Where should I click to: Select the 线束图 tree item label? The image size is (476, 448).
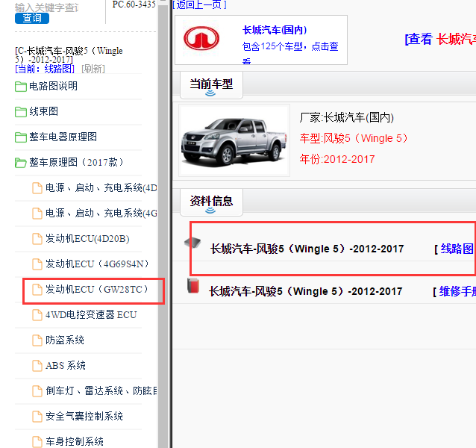pos(43,111)
